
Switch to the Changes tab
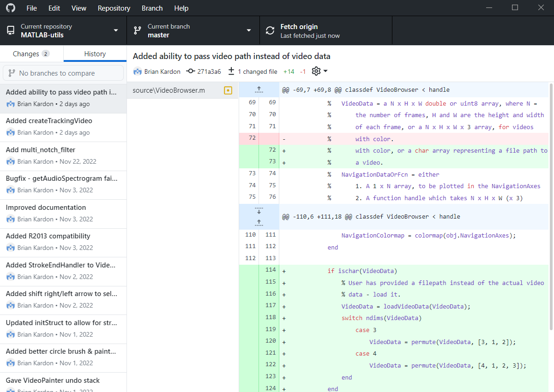coord(31,53)
